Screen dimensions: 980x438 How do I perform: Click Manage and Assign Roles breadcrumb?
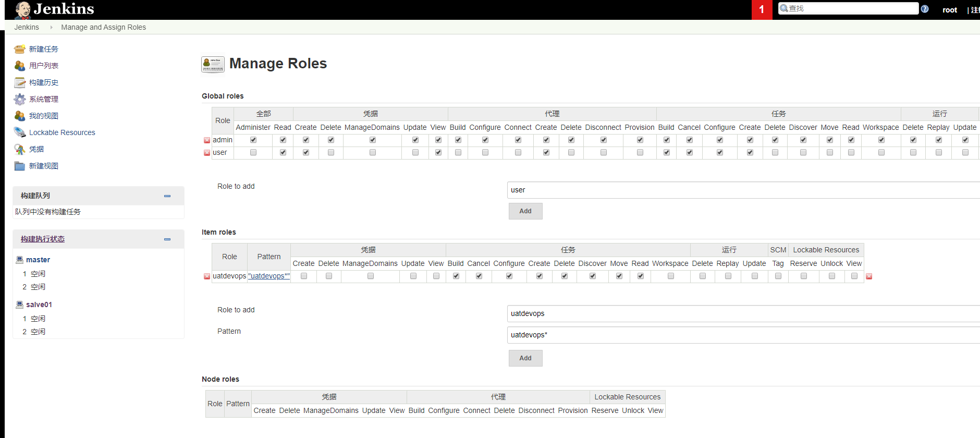(103, 27)
